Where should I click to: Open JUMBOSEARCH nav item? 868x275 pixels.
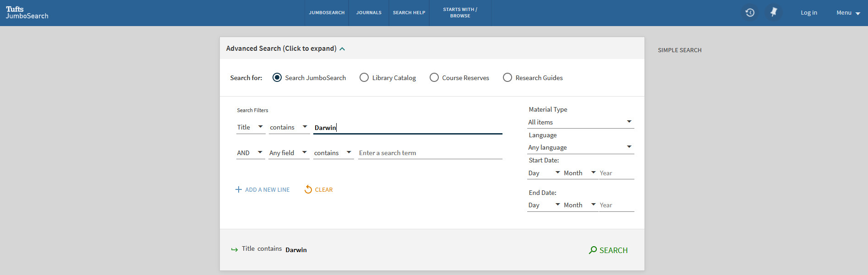tap(327, 13)
